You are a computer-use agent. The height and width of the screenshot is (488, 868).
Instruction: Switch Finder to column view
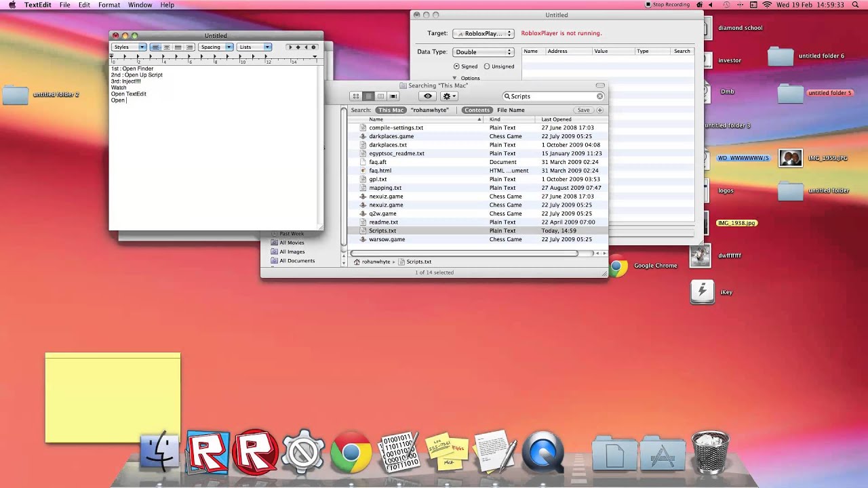(380, 96)
